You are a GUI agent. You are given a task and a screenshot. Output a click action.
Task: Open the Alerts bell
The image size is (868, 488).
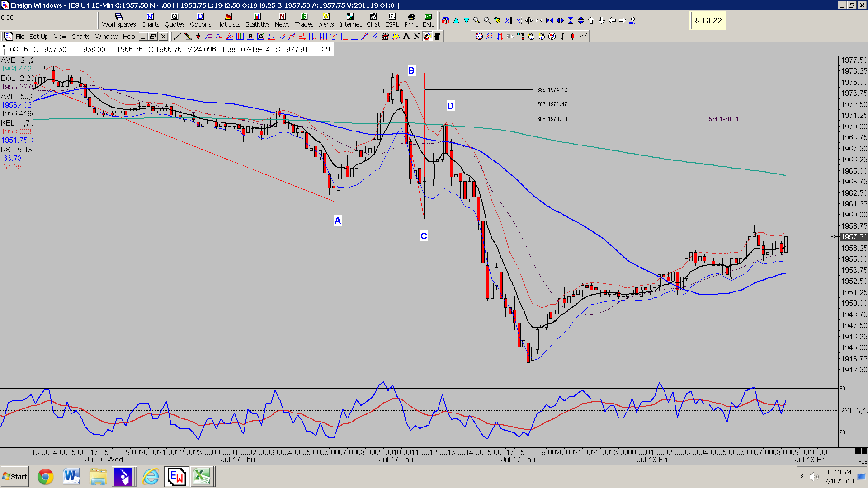point(326,20)
